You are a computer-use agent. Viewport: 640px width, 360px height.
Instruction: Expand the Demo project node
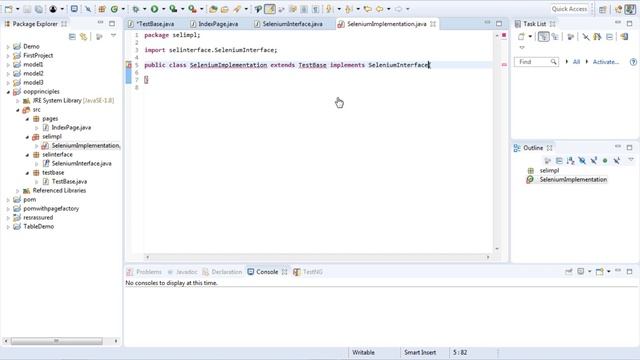[8, 47]
